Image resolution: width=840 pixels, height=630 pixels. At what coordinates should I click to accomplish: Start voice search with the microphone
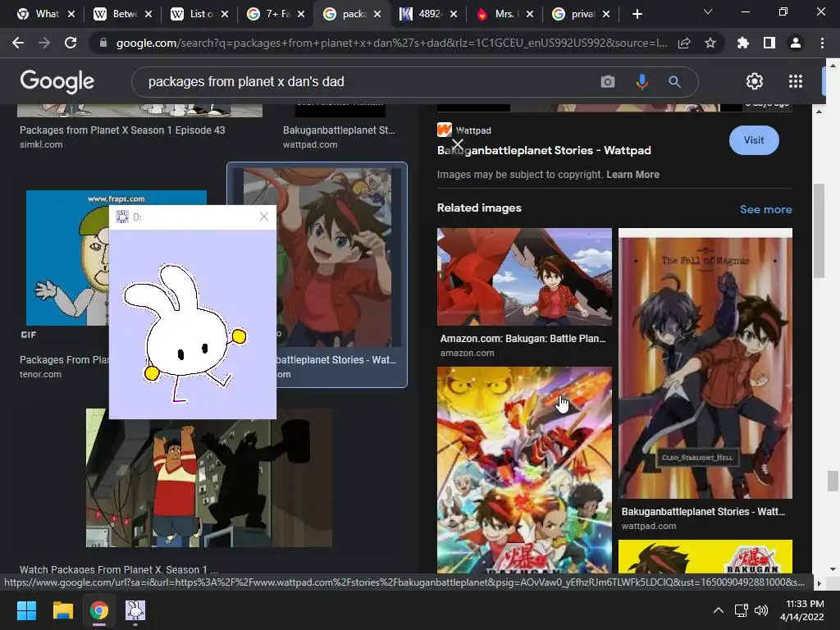tap(641, 81)
